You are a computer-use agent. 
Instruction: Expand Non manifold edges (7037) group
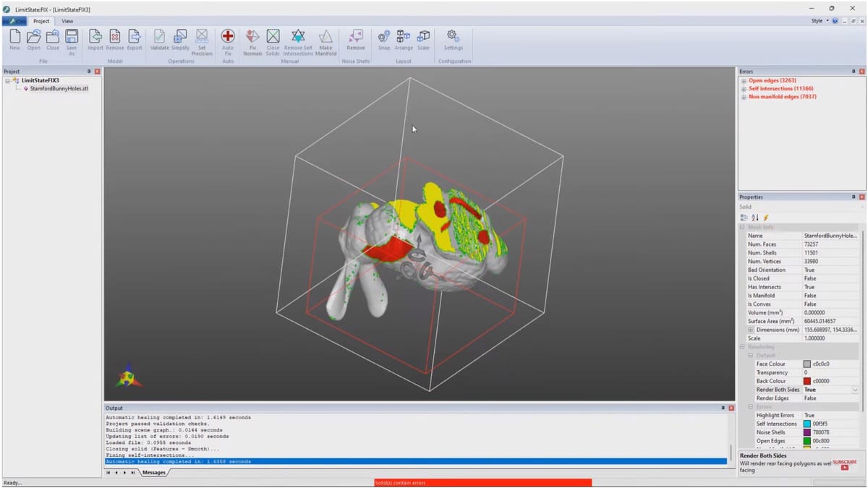point(744,96)
